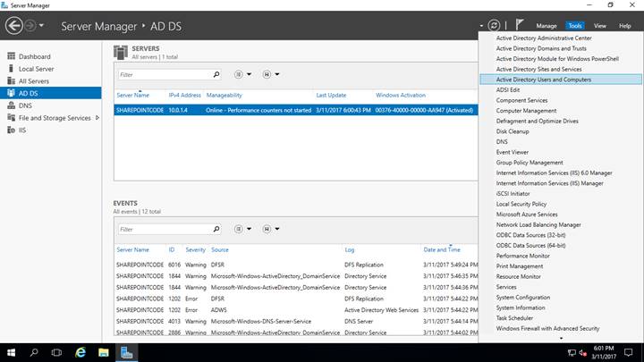This screenshot has width=644, height=362.
Task: Open the View menu
Action: point(599,26)
